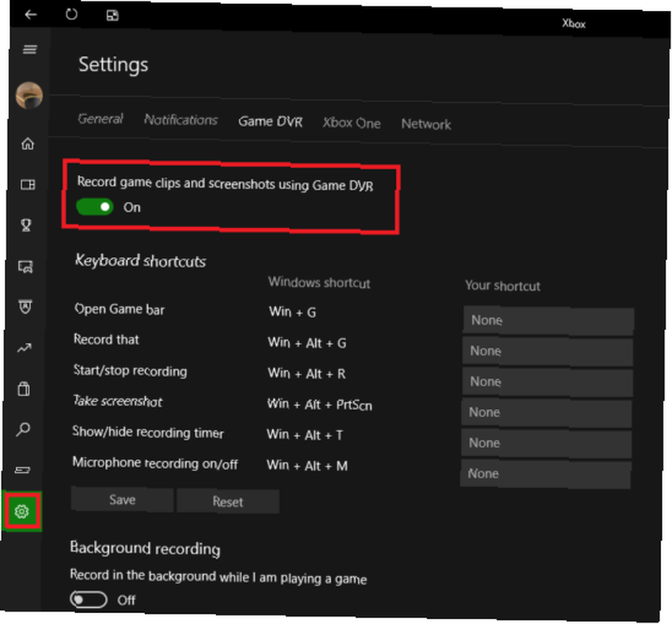Click the shortcut field for Start/stop recording
This screenshot has width=672, height=624.
point(547,382)
